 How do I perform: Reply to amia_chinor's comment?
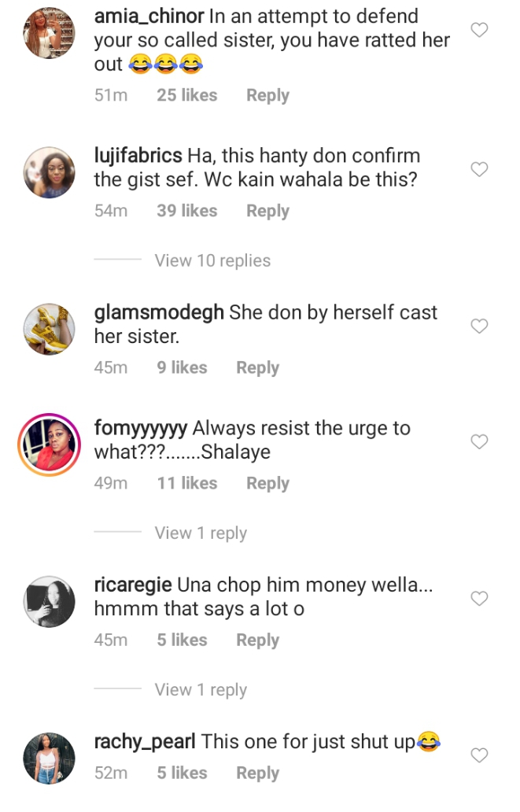point(267,95)
